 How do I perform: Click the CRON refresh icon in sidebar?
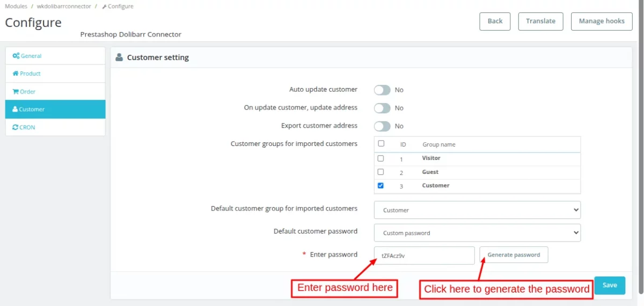click(x=16, y=127)
